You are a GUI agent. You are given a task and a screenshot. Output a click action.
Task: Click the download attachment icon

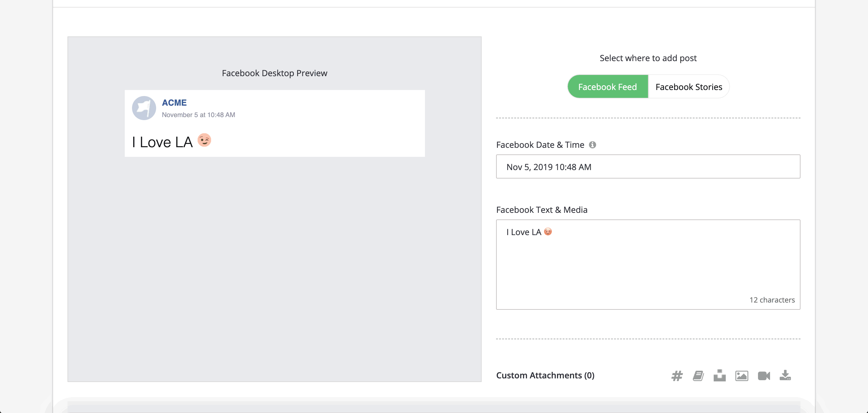pos(785,375)
